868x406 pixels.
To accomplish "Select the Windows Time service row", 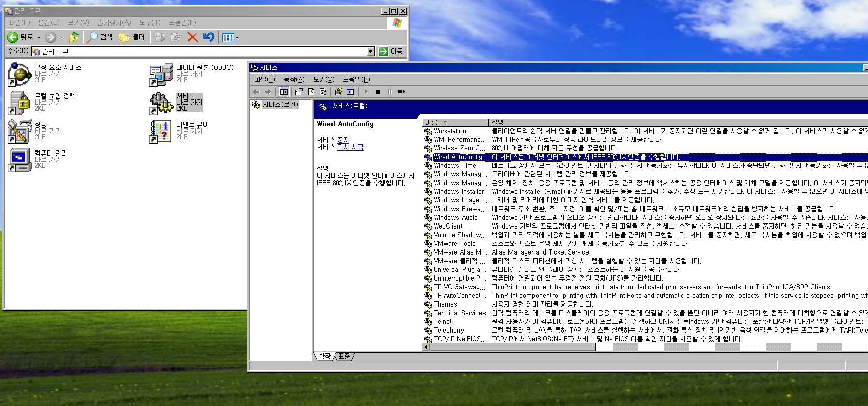I will (x=646, y=166).
